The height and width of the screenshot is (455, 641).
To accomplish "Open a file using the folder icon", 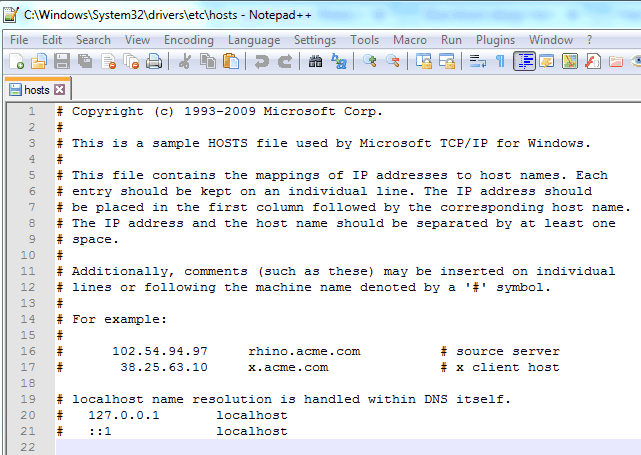I will tap(39, 61).
